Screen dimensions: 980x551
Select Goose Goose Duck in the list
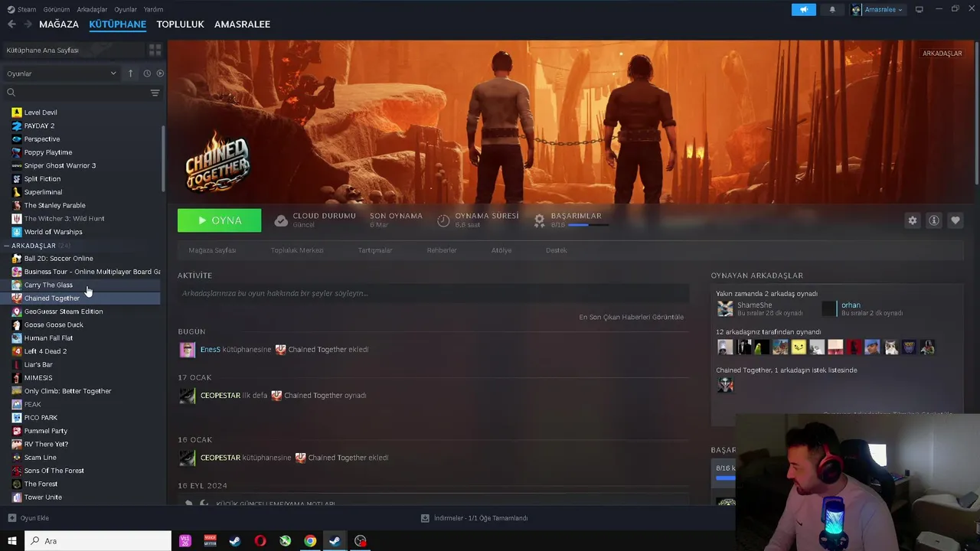54,324
